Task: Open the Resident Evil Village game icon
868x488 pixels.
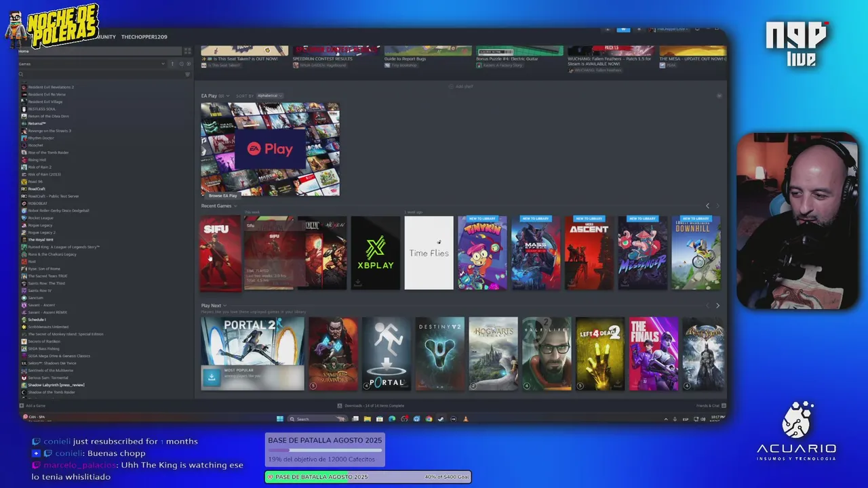Action: 24,102
